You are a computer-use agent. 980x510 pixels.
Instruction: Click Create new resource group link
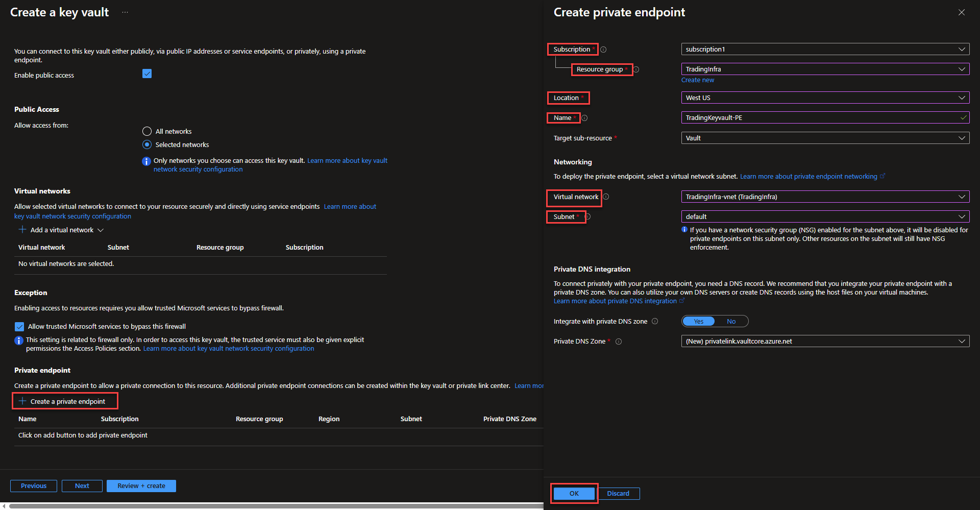point(697,80)
